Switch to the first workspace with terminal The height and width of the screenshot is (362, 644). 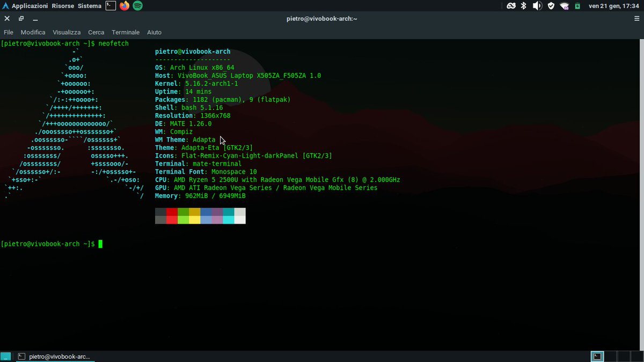pyautogui.click(x=597, y=356)
